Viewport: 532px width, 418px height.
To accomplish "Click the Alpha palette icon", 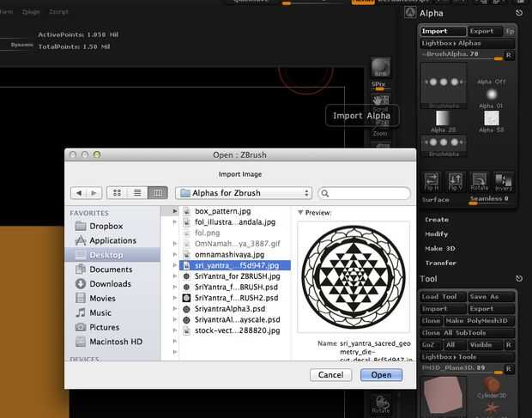I will tap(410, 13).
